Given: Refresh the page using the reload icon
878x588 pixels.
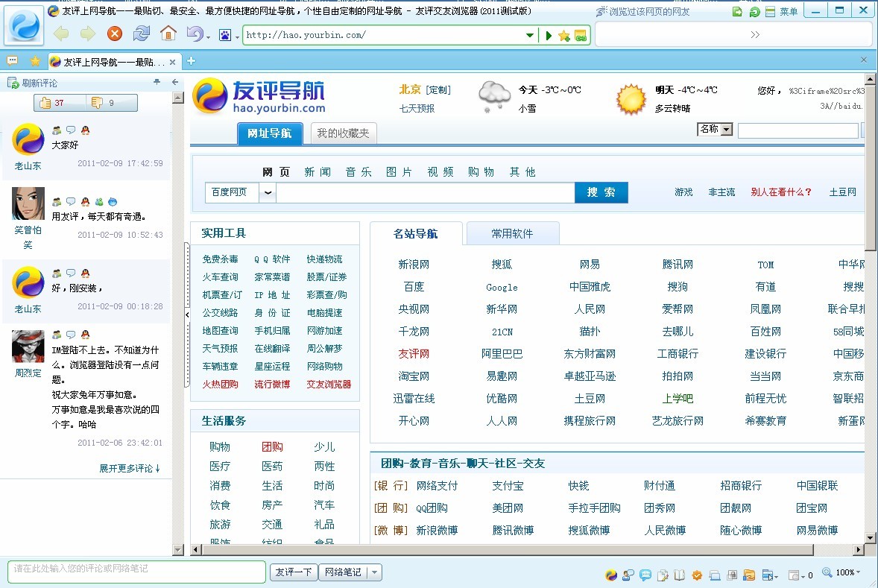Looking at the screenshot, I should tap(141, 34).
